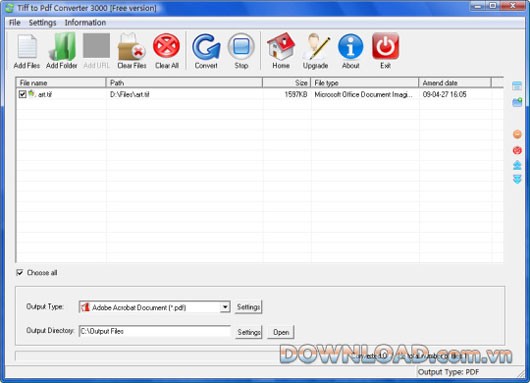Open the Information menu
The width and height of the screenshot is (530, 383).
(85, 23)
